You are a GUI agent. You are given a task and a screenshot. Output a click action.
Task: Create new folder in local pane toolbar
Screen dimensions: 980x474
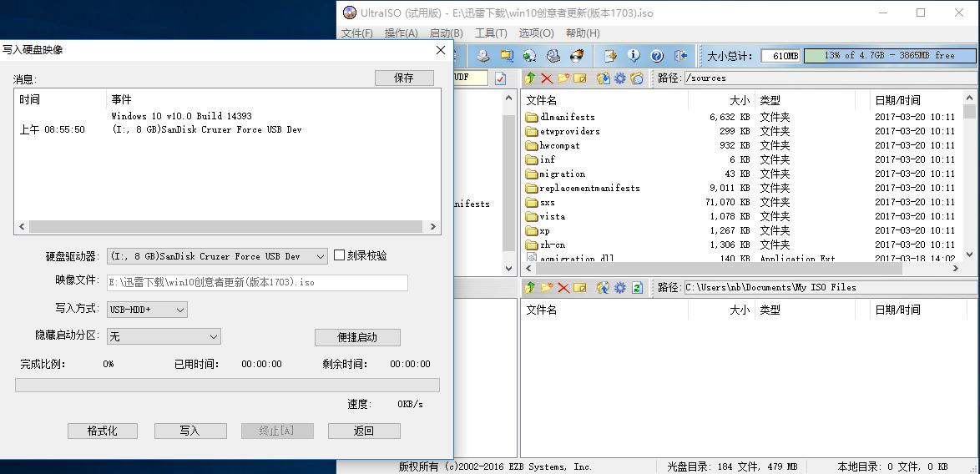(547, 287)
